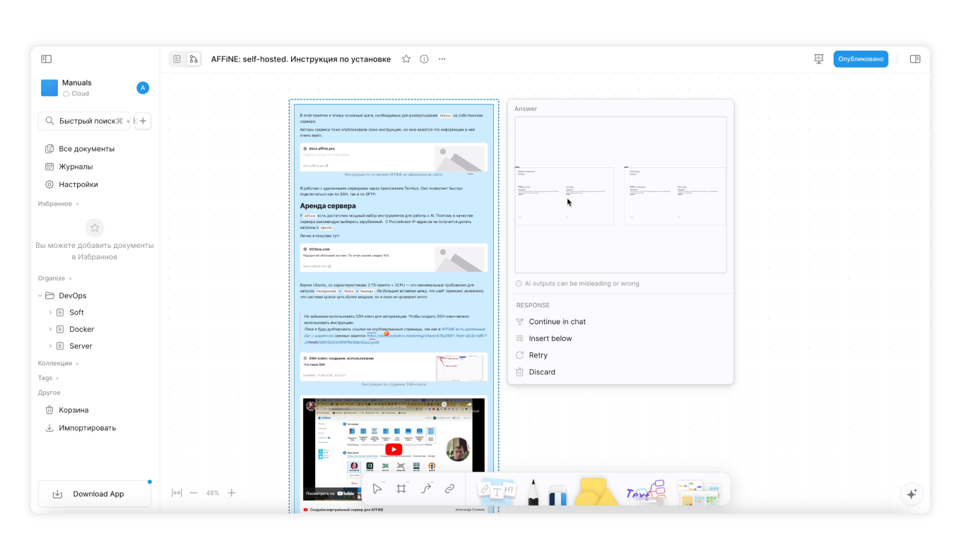961x560 pixels.
Task: Open AI assistant sparkle button
Action: [912, 494]
